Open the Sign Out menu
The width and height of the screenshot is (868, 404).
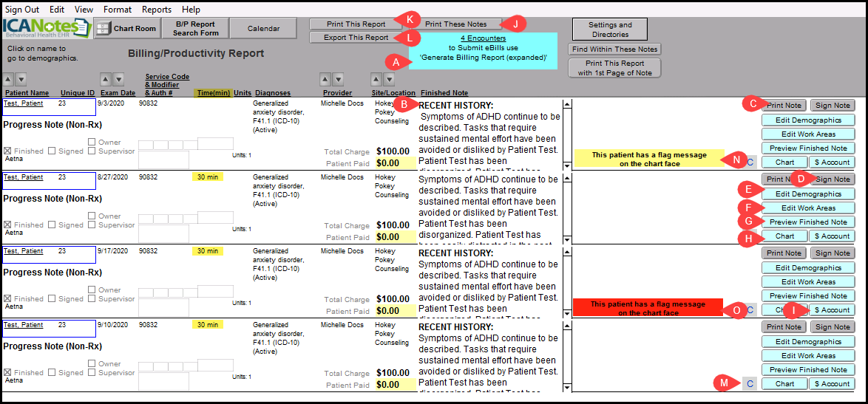pyautogui.click(x=21, y=10)
